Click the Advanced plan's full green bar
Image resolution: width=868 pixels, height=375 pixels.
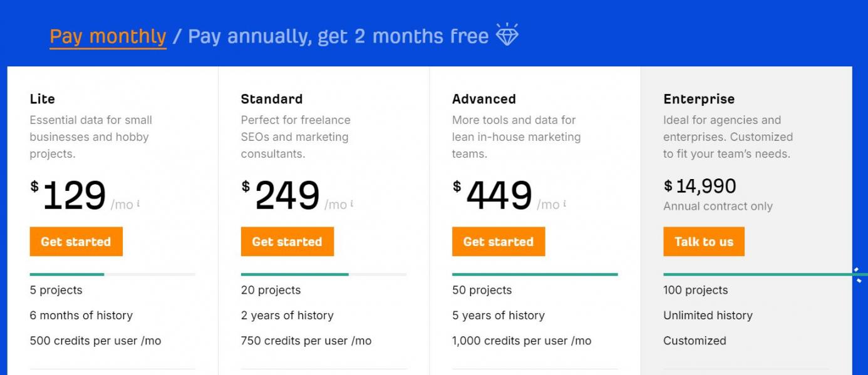[x=535, y=274]
